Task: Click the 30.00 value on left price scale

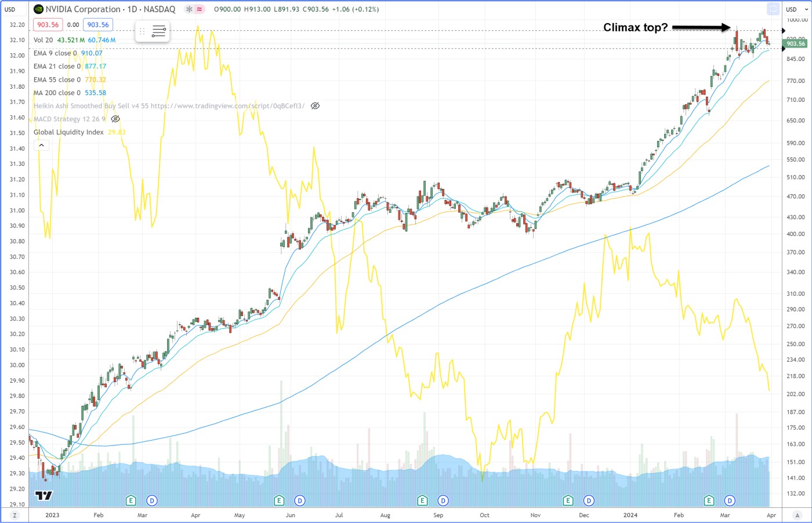Action: [x=17, y=365]
